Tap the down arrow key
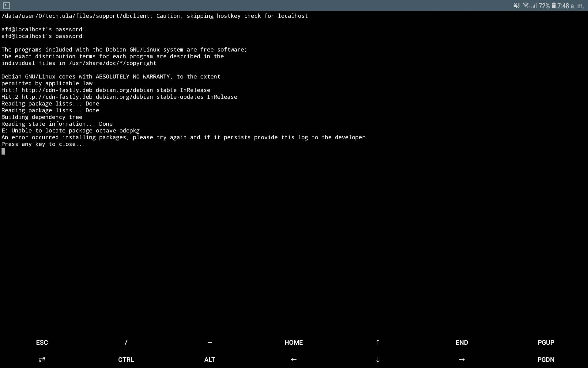Image resolution: width=588 pixels, height=368 pixels. tap(378, 359)
